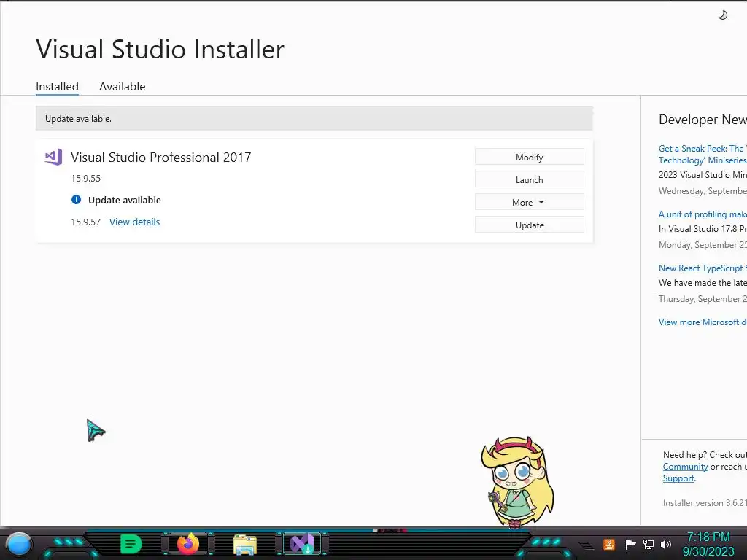Click the Modify button
Screen dimensions: 747x560
(530, 157)
